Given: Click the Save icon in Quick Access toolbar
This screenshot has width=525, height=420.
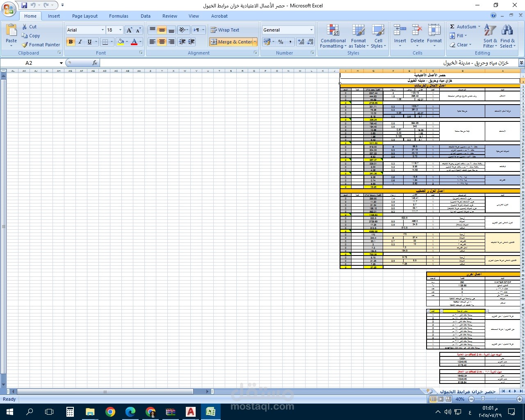Looking at the screenshot, I should tap(24, 6).
